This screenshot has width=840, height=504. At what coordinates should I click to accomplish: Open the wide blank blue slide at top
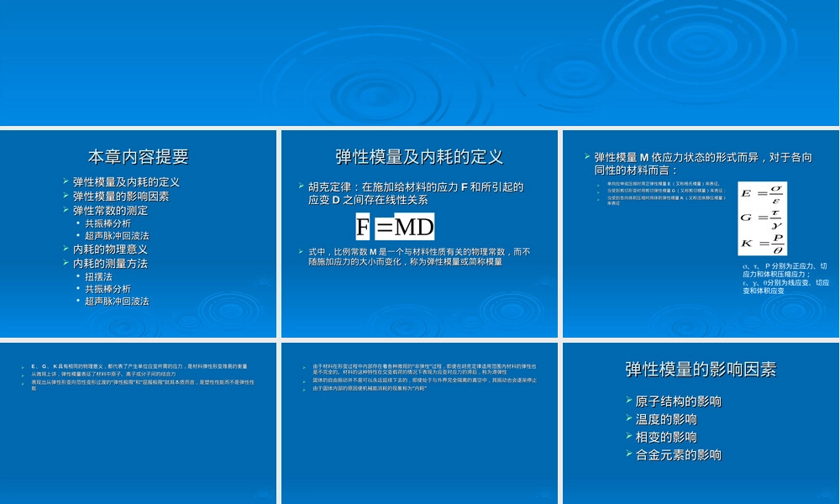pyautogui.click(x=419, y=63)
